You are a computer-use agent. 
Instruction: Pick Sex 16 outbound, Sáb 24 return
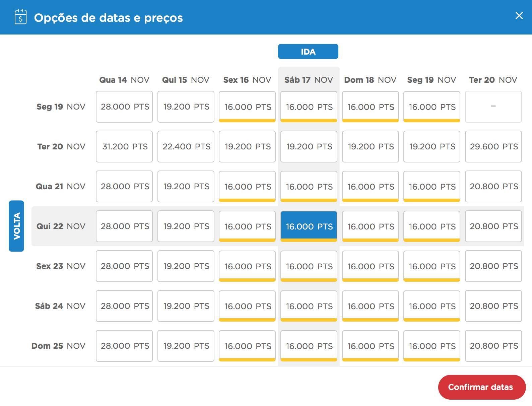(247, 306)
